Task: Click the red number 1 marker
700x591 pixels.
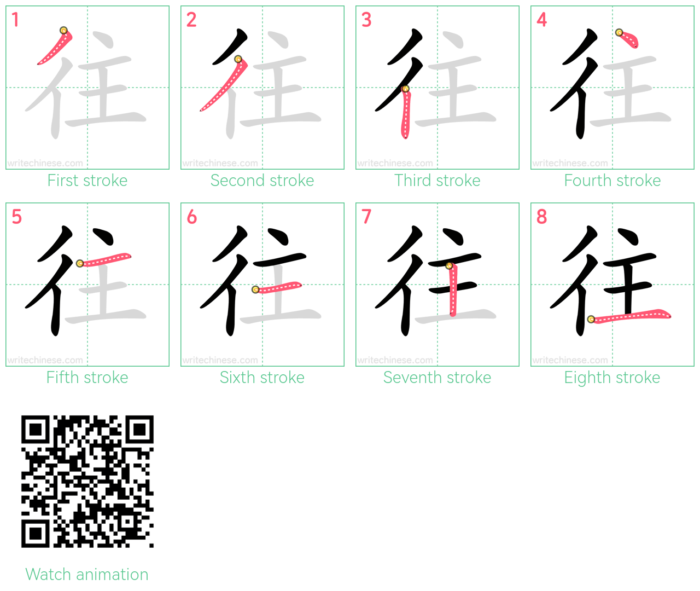Action: (x=15, y=20)
